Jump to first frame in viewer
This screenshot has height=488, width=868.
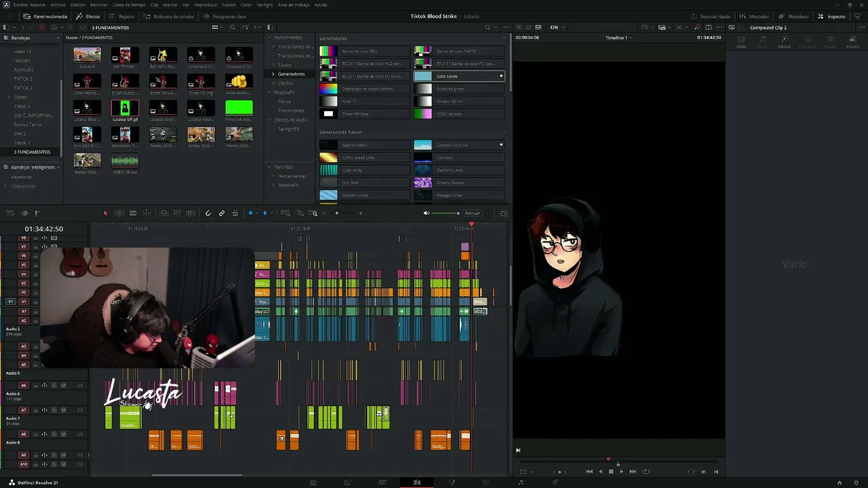point(589,472)
